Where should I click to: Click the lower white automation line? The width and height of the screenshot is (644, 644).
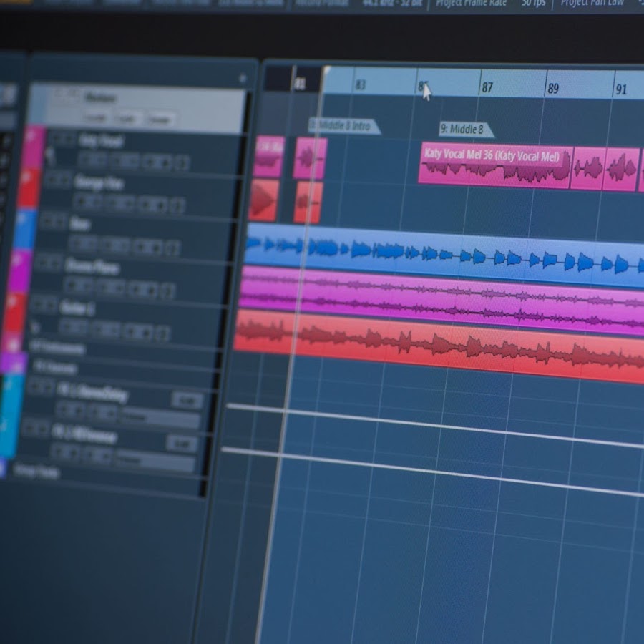point(431,472)
